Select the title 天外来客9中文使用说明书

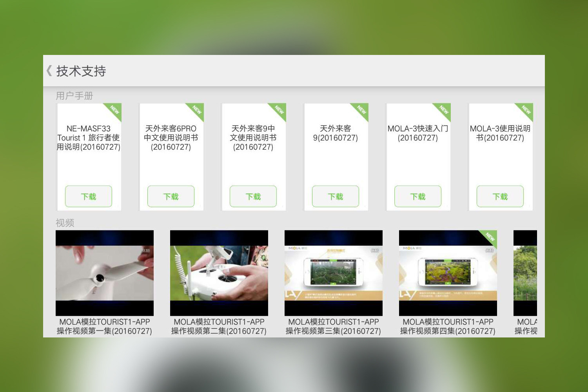tap(253, 138)
